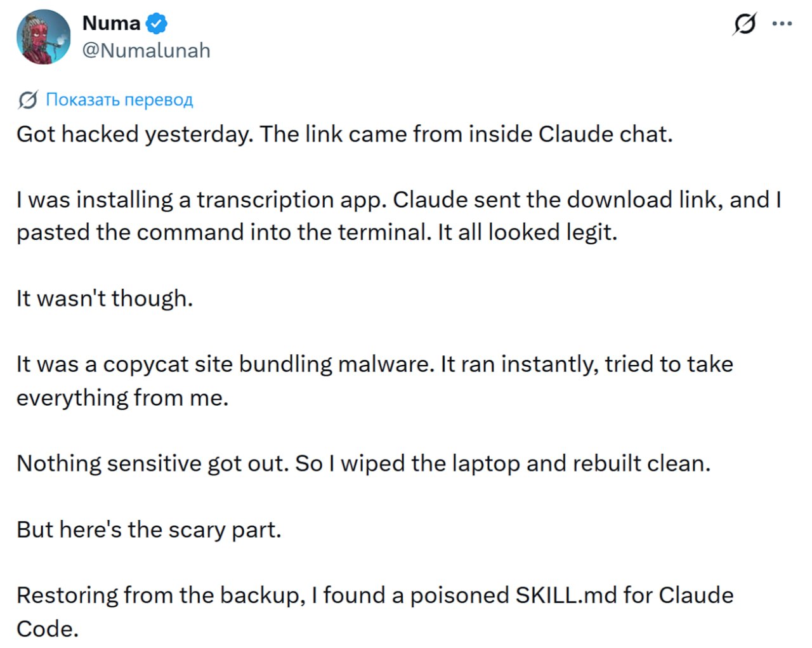The height and width of the screenshot is (648, 812).
Task: Click the Grok explain icon
Action: [744, 24]
